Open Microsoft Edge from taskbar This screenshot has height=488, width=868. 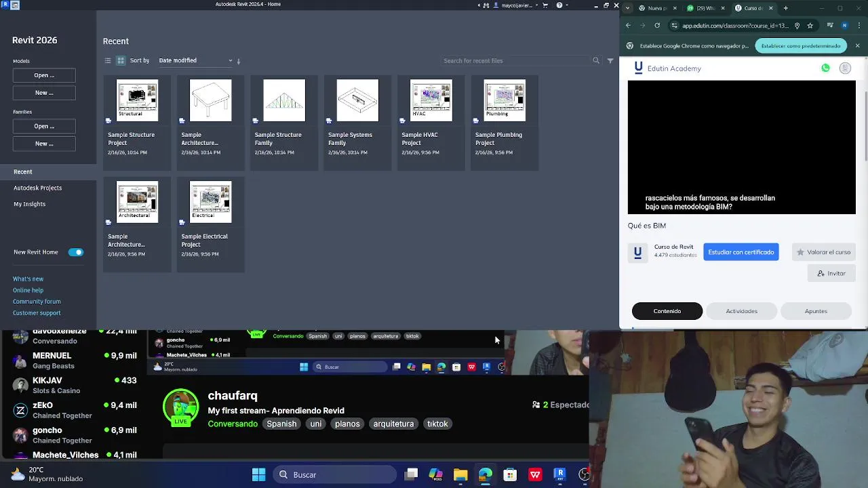[x=486, y=474]
